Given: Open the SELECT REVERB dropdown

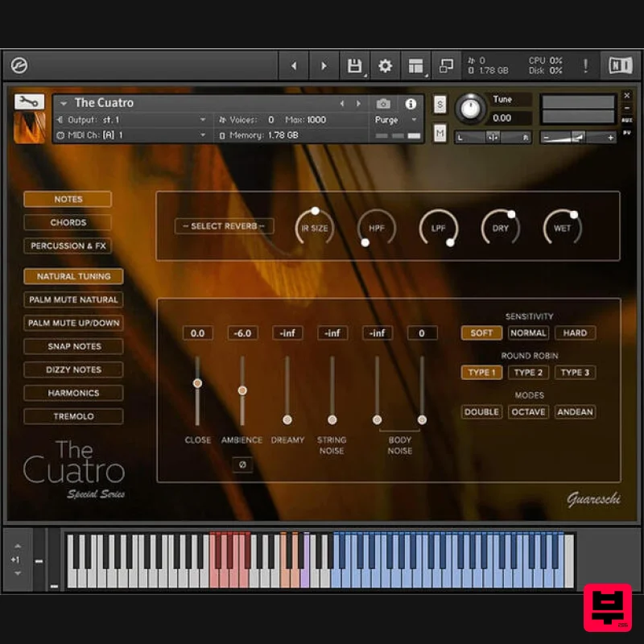Looking at the screenshot, I should click(224, 226).
